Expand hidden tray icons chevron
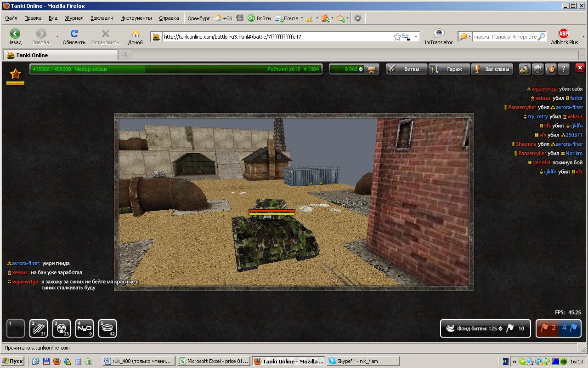Image resolution: width=588 pixels, height=368 pixels. pos(514,361)
